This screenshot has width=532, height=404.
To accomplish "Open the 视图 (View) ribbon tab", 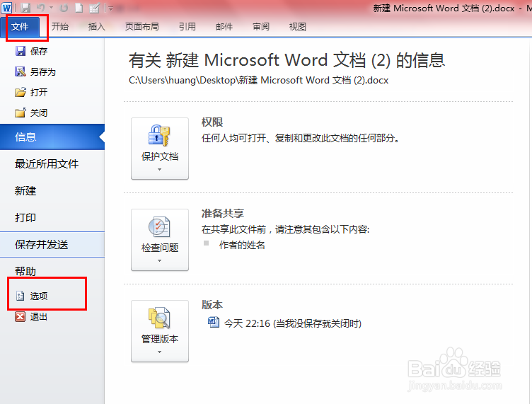I will 298,26.
